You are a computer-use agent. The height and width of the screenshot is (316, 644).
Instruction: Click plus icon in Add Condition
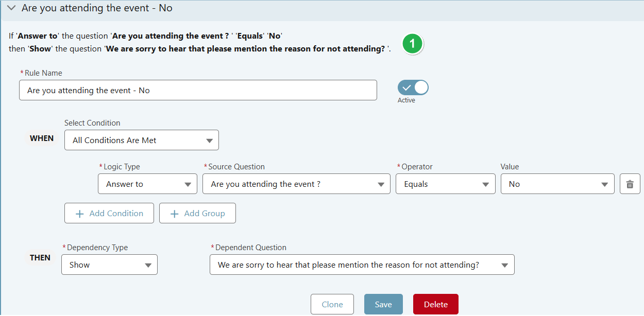tap(79, 214)
